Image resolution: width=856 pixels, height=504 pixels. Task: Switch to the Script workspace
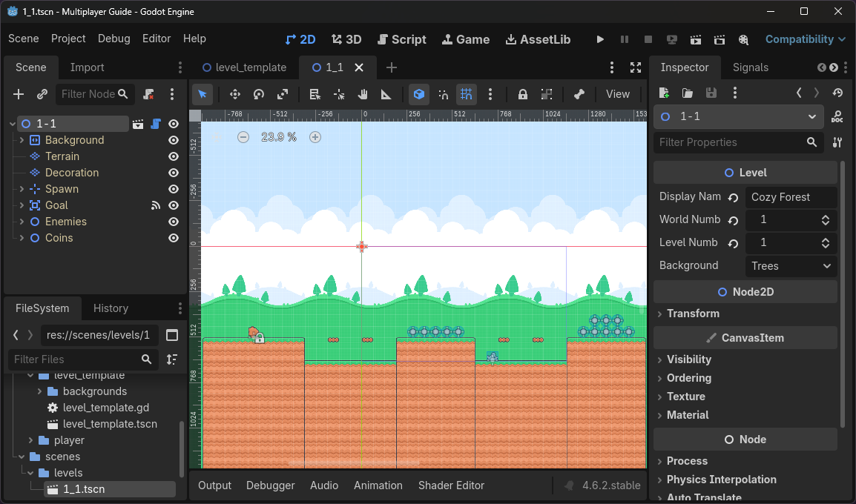[x=401, y=39]
